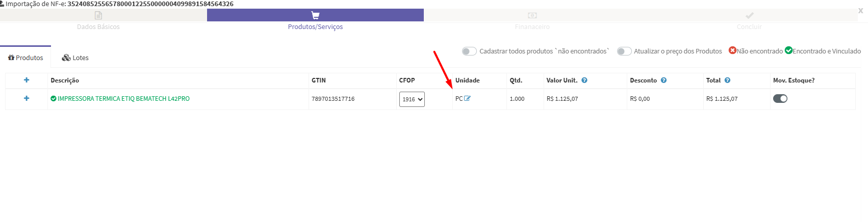Enable Cadastrar todos produtos não encontrados toggle
Viewport: 868px width, 222px height.
pos(469,51)
